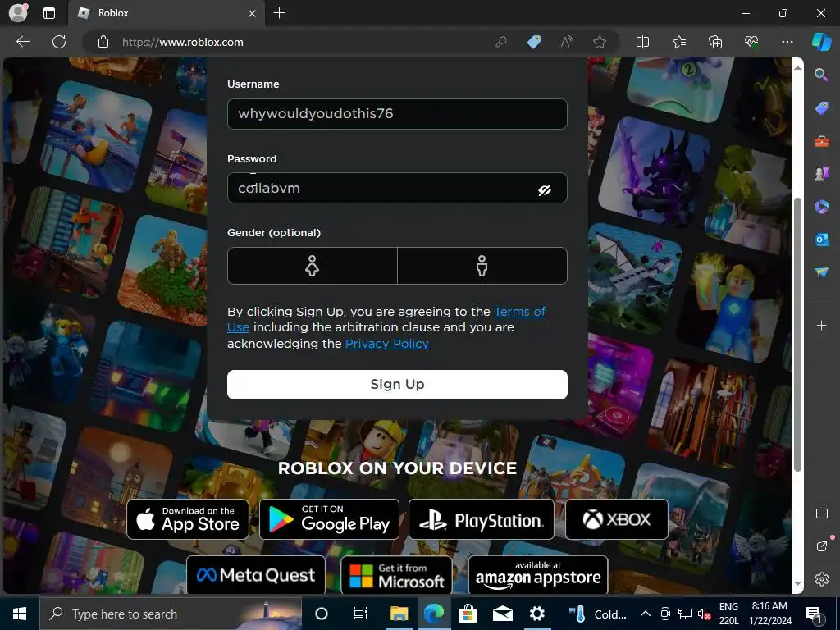Add this page to favorites star
The image size is (840, 630).
pos(600,42)
